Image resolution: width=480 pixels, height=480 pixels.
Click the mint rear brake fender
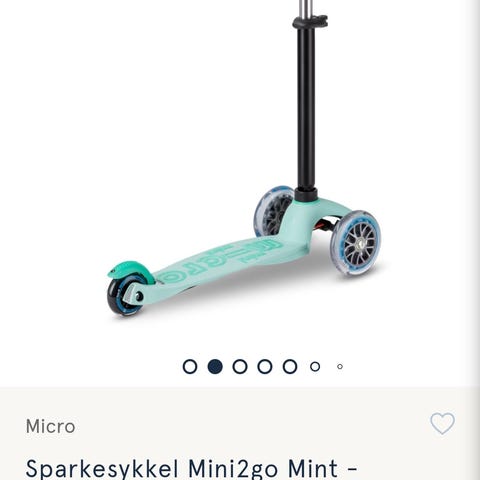click(x=131, y=270)
